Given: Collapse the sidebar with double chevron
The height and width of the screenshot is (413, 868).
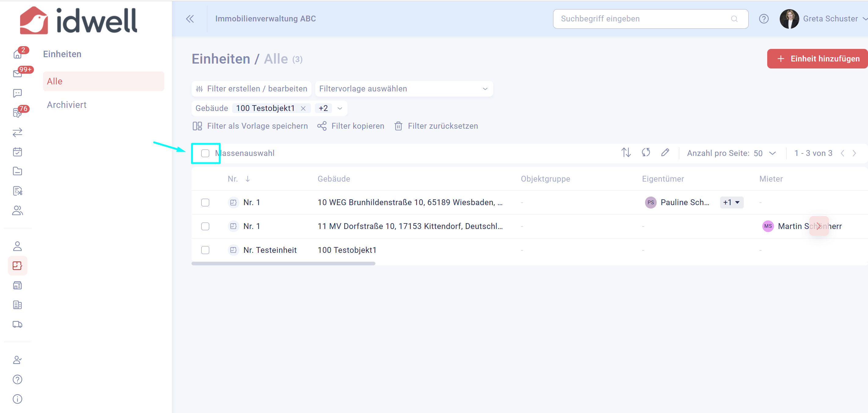Looking at the screenshot, I should point(190,19).
